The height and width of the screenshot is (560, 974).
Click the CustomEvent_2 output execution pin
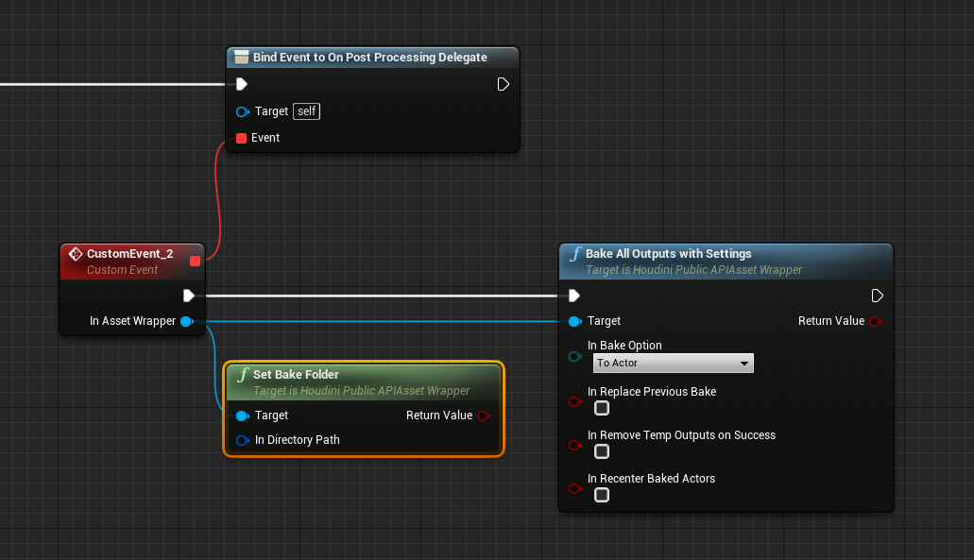(189, 296)
